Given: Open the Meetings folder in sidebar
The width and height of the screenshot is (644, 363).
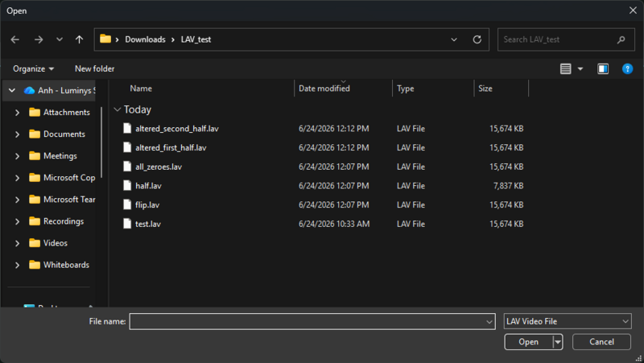Looking at the screenshot, I should click(x=53, y=155).
